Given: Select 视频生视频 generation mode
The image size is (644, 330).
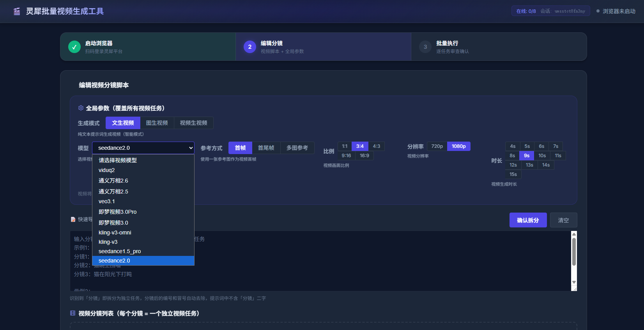Looking at the screenshot, I should tap(194, 123).
